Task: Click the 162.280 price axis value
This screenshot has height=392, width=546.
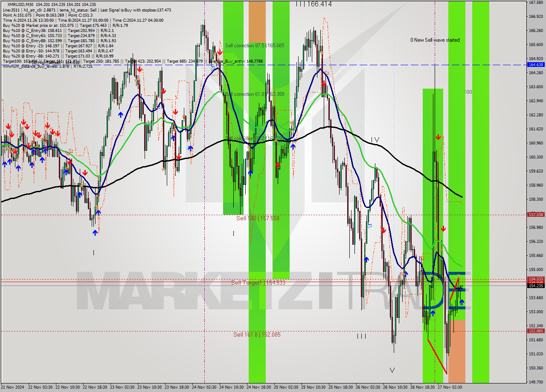Action: click(x=535, y=115)
